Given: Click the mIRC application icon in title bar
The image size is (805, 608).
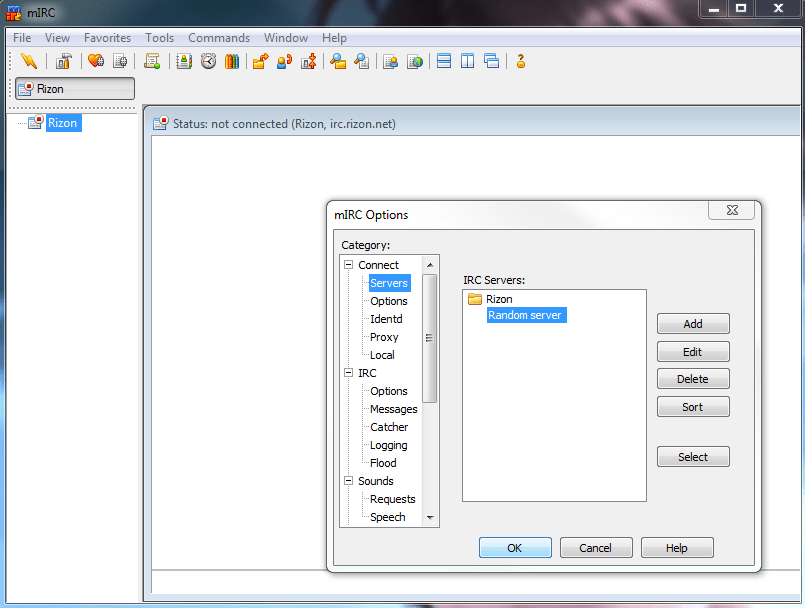Looking at the screenshot, I should 13,12.
